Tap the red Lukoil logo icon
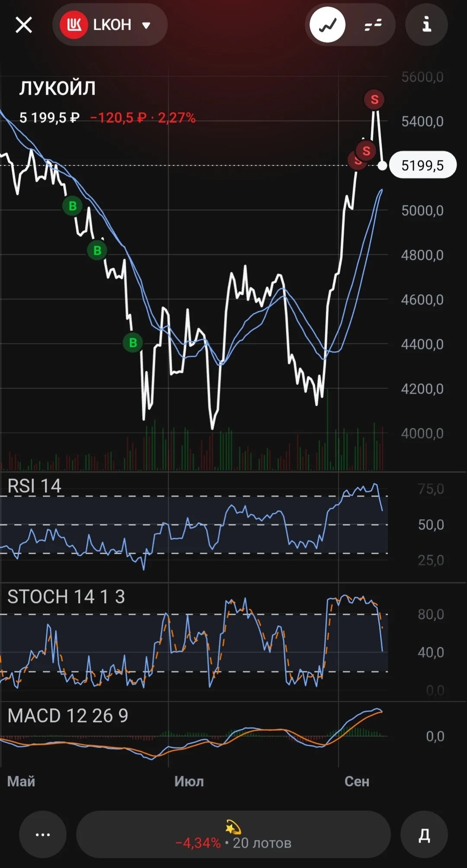 (74, 25)
